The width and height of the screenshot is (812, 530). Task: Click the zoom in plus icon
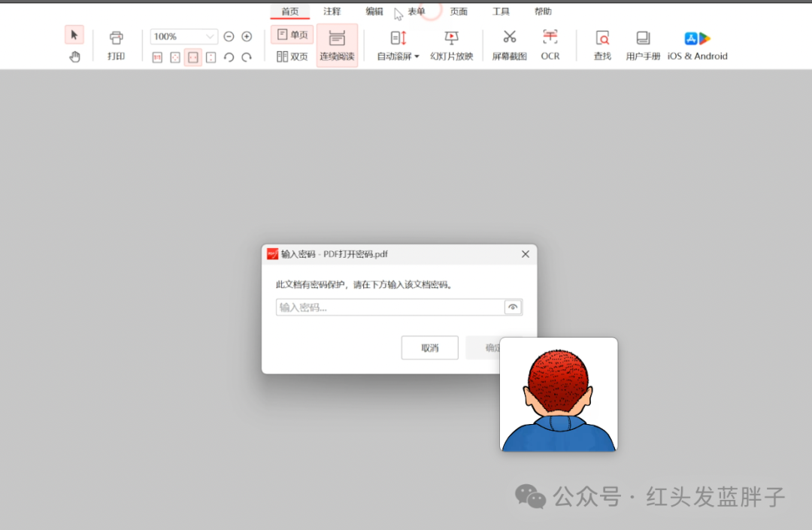(x=247, y=36)
